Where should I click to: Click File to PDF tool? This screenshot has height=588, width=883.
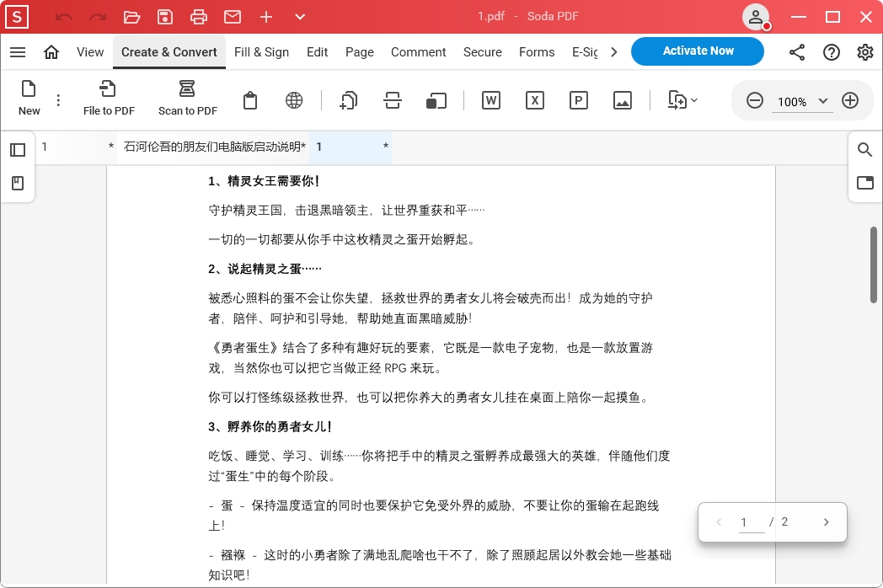tap(109, 90)
